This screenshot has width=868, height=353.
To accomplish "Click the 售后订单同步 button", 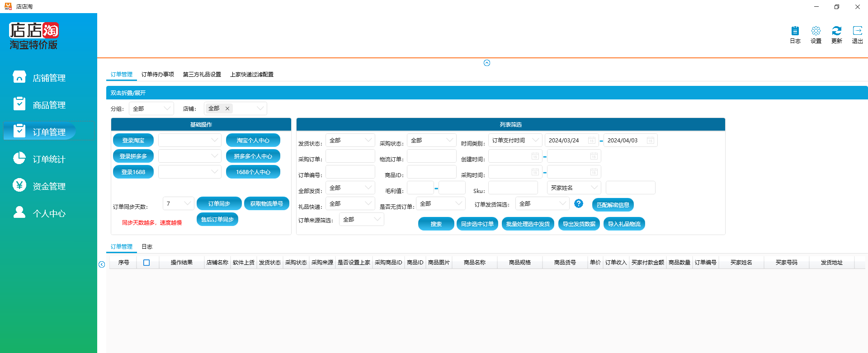I will [x=217, y=219].
